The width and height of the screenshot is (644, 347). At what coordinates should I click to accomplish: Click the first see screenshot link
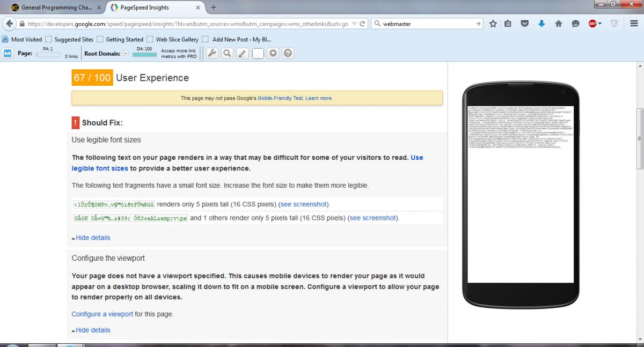tap(303, 204)
